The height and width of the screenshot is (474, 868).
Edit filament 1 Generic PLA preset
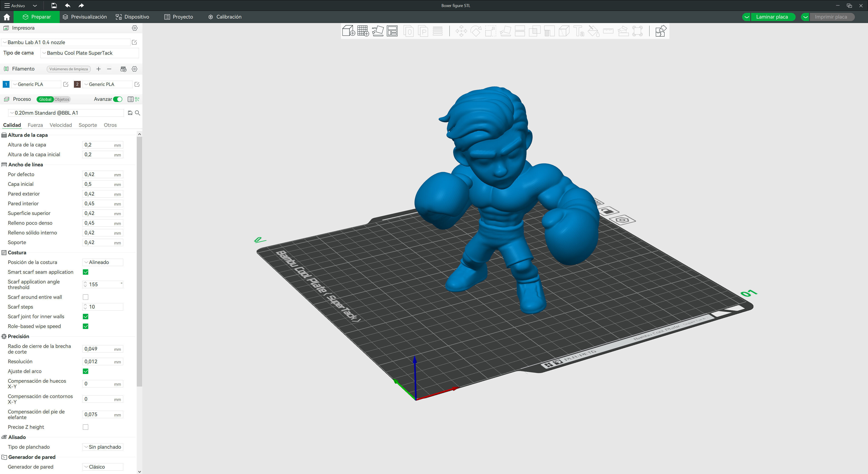[x=66, y=84]
